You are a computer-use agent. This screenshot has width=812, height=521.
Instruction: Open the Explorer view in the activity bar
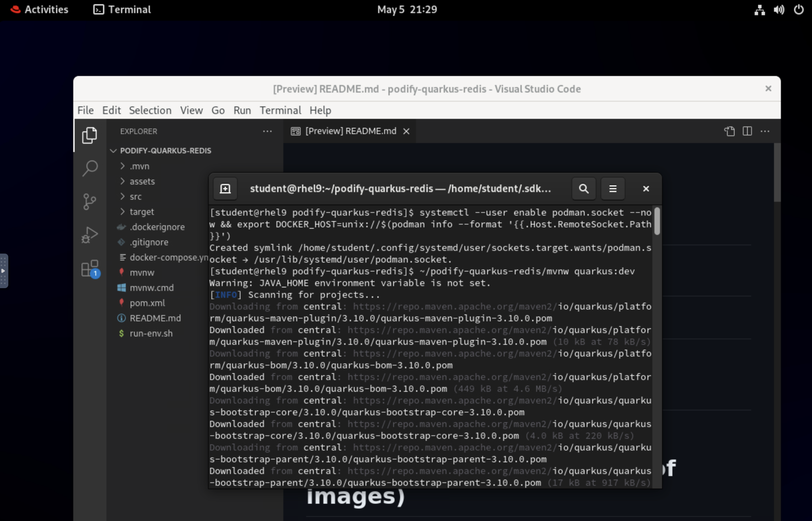[89, 135]
